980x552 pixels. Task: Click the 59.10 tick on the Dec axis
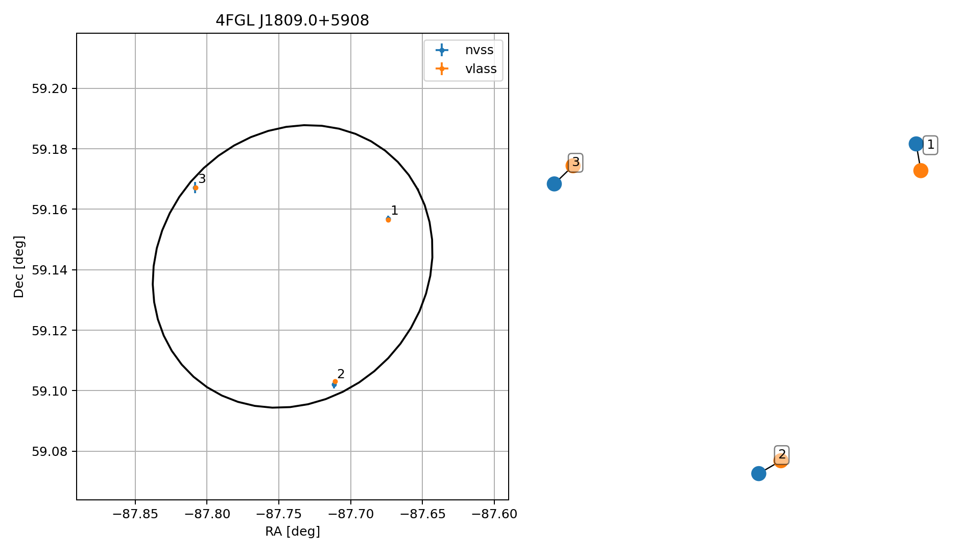[x=50, y=391]
